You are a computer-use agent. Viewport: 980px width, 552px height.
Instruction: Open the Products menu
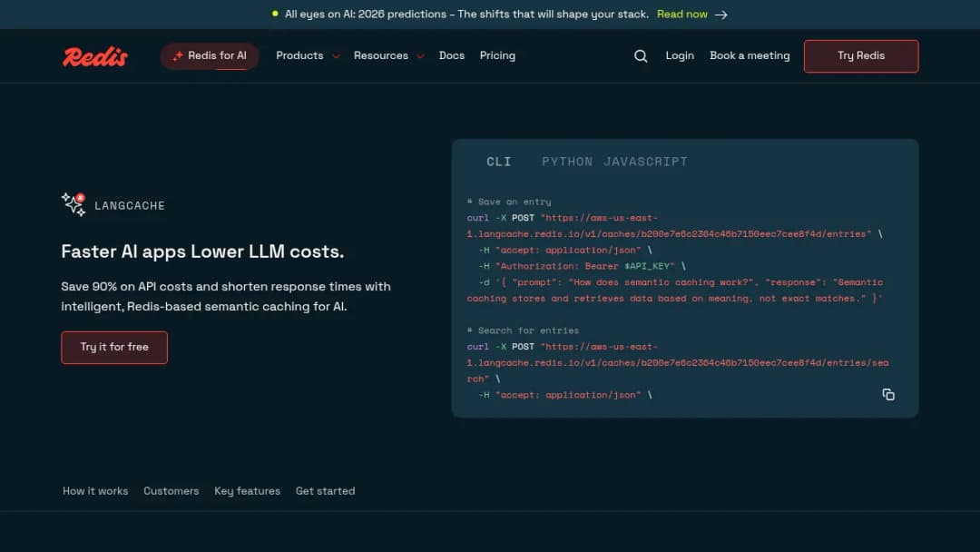(x=300, y=55)
